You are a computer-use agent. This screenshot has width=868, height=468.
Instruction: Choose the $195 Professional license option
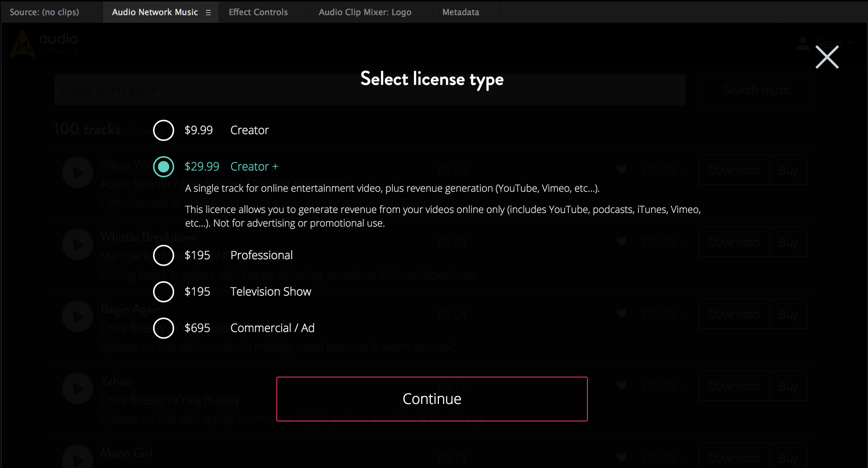pos(164,255)
